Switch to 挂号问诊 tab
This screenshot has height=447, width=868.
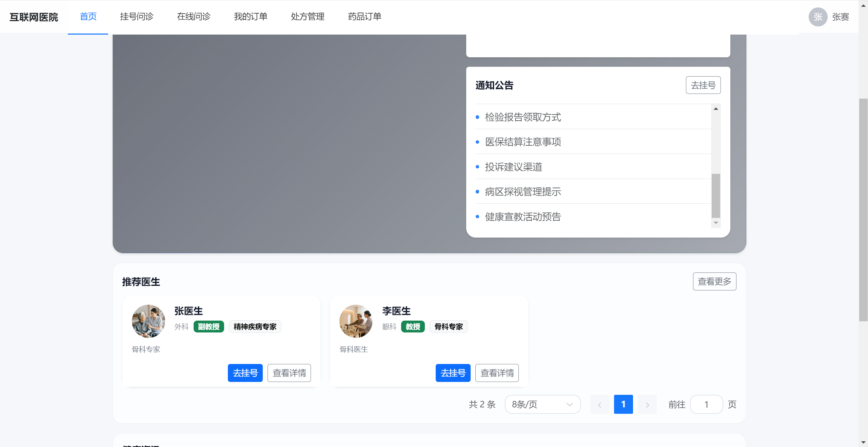pyautogui.click(x=137, y=17)
